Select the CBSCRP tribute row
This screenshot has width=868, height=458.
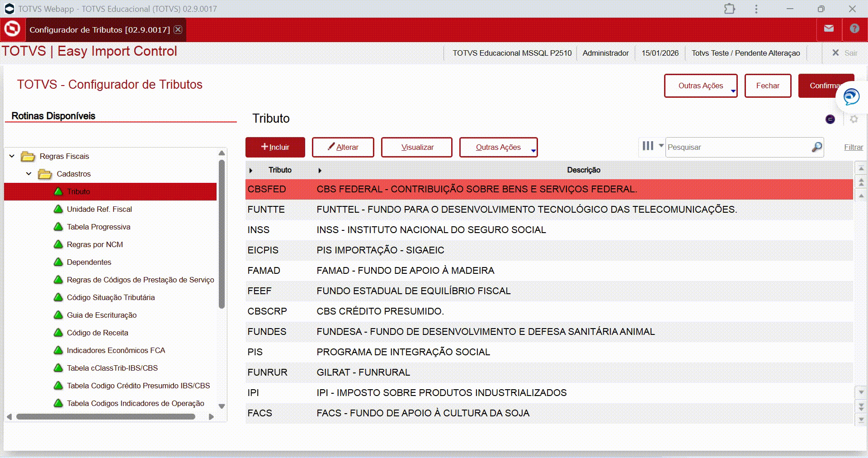click(x=549, y=311)
